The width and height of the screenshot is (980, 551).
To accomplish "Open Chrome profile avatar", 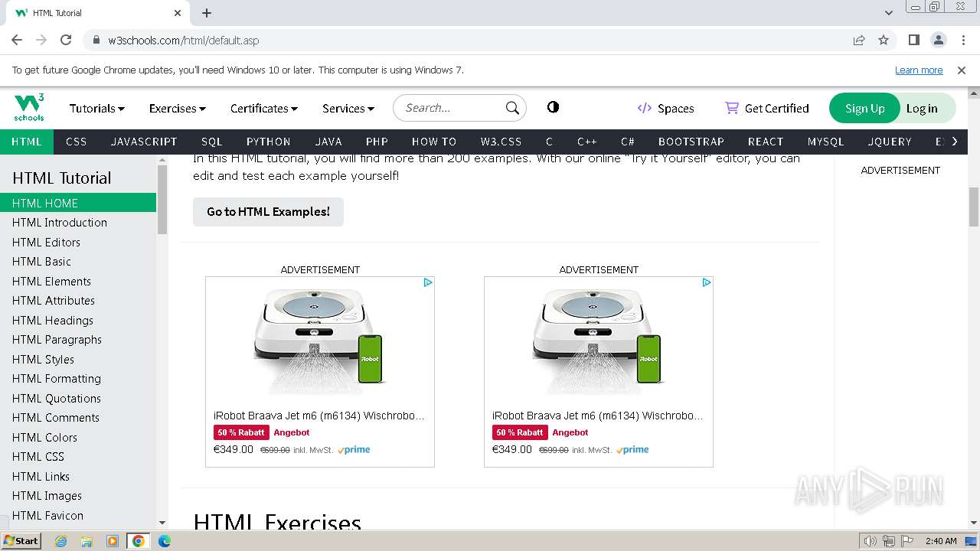I will coord(938,40).
